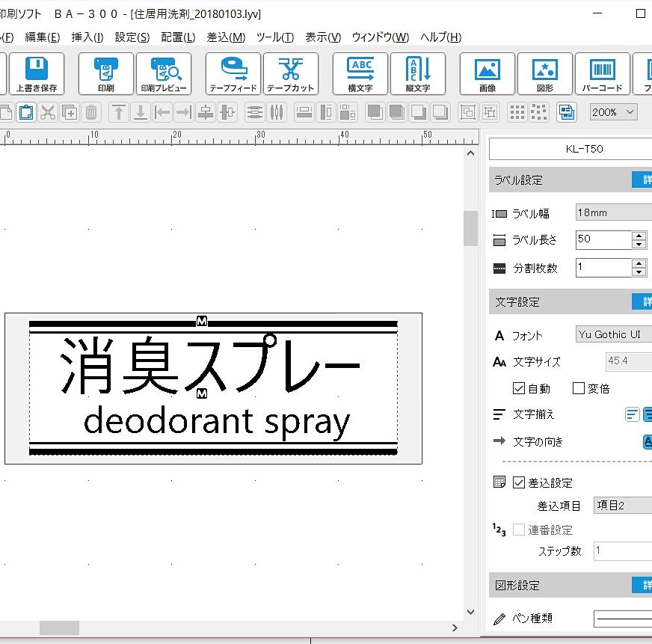The height and width of the screenshot is (644, 652).
Task: Click the group objects icon
Action: pos(468,112)
